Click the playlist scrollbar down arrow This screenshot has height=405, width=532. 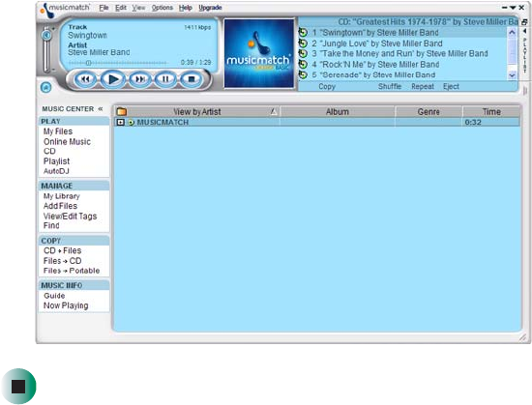pos(512,75)
